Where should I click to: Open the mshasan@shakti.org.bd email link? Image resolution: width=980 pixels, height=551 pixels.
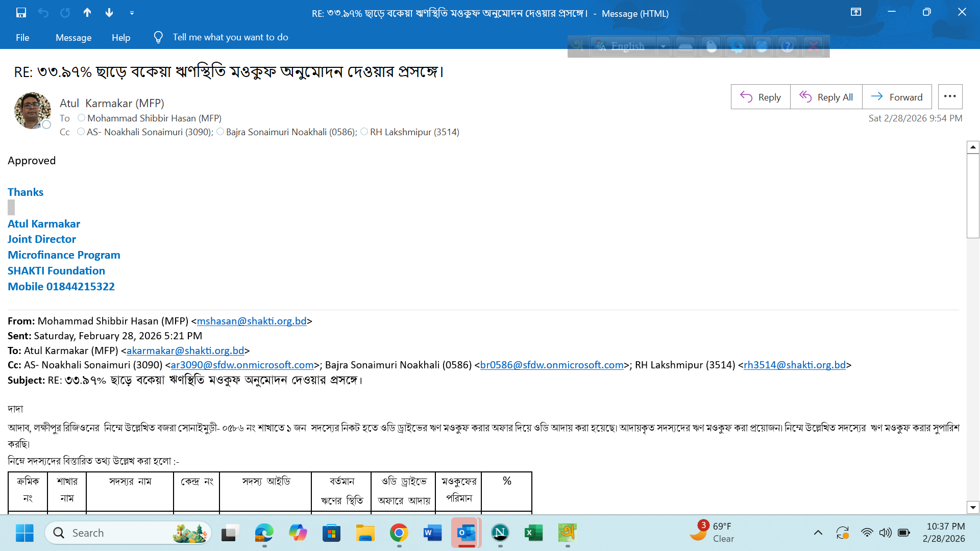click(252, 321)
